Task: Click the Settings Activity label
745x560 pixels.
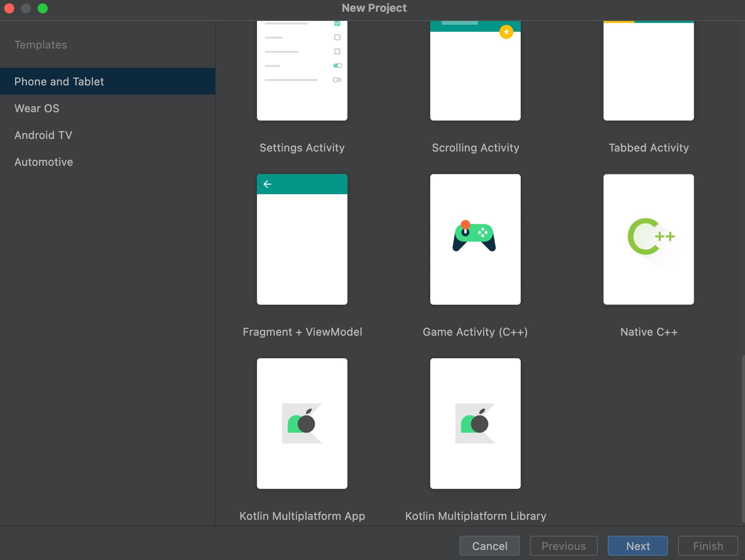Action: pos(302,148)
